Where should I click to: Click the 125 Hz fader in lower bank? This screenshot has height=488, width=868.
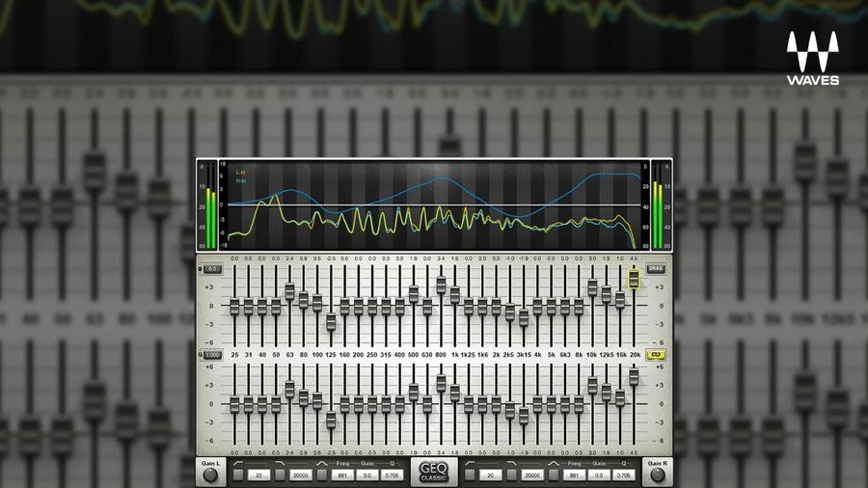tap(331, 420)
